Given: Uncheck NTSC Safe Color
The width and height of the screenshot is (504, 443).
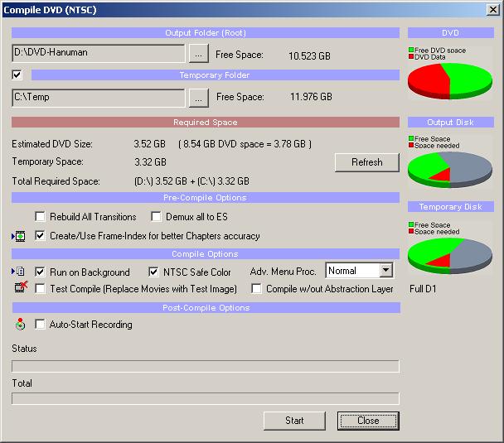Looking at the screenshot, I should point(153,272).
